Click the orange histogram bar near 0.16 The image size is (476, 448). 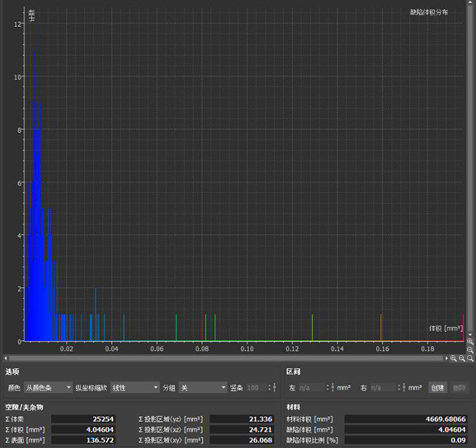click(x=381, y=328)
